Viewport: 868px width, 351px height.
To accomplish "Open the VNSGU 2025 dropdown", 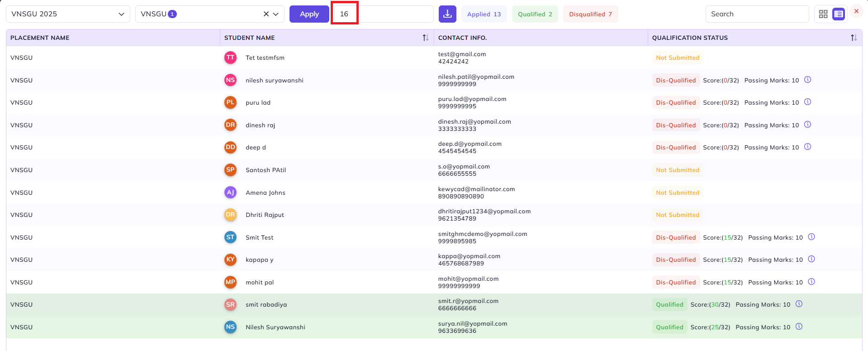I will pyautogui.click(x=68, y=14).
